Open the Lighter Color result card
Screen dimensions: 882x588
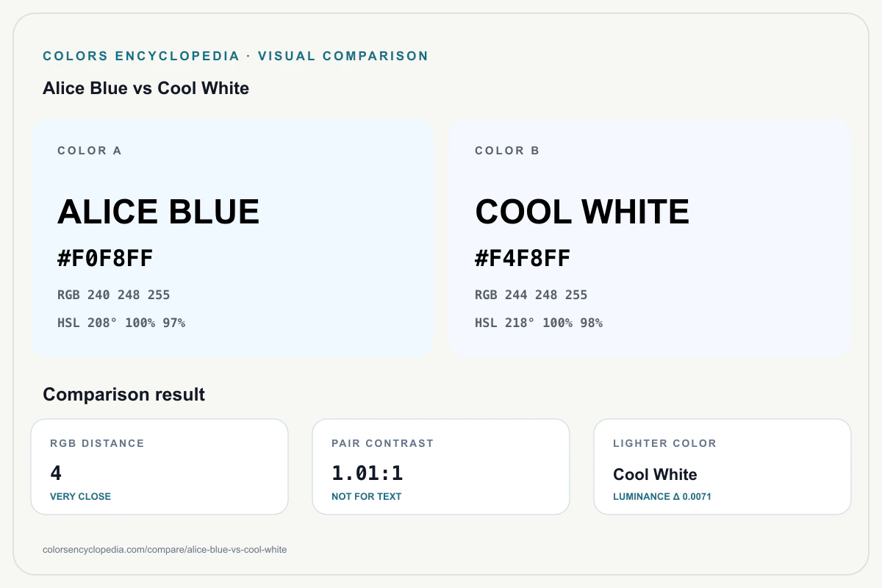click(x=723, y=467)
